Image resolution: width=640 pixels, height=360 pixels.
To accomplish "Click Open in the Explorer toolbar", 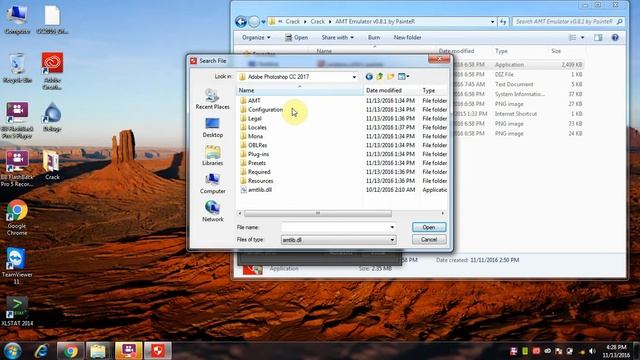I will click(x=296, y=38).
